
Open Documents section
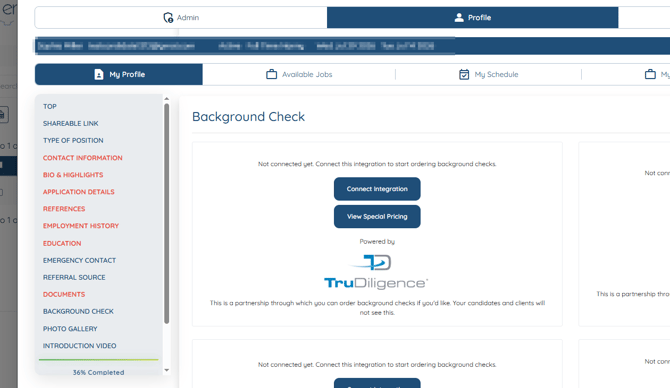pos(64,294)
